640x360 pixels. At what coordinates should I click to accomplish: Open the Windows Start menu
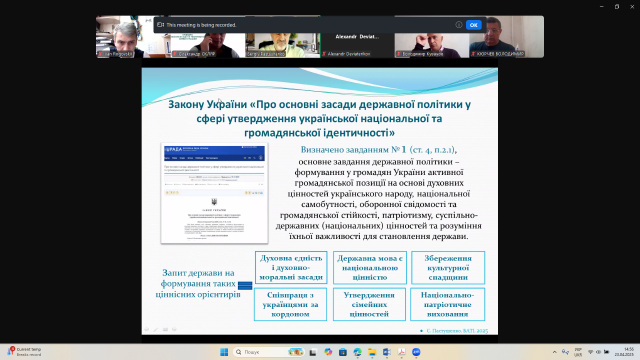coord(224,352)
